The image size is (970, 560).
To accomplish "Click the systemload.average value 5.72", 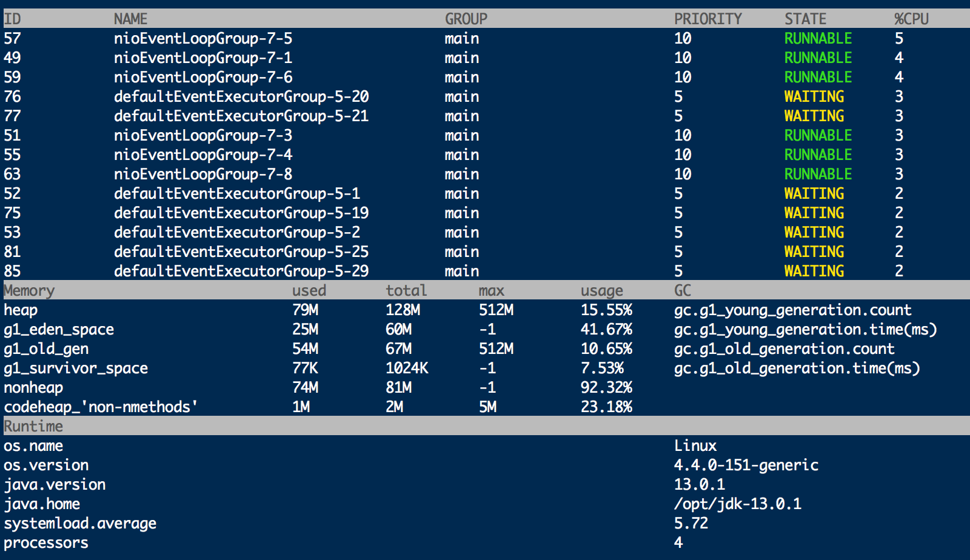I will point(691,523).
